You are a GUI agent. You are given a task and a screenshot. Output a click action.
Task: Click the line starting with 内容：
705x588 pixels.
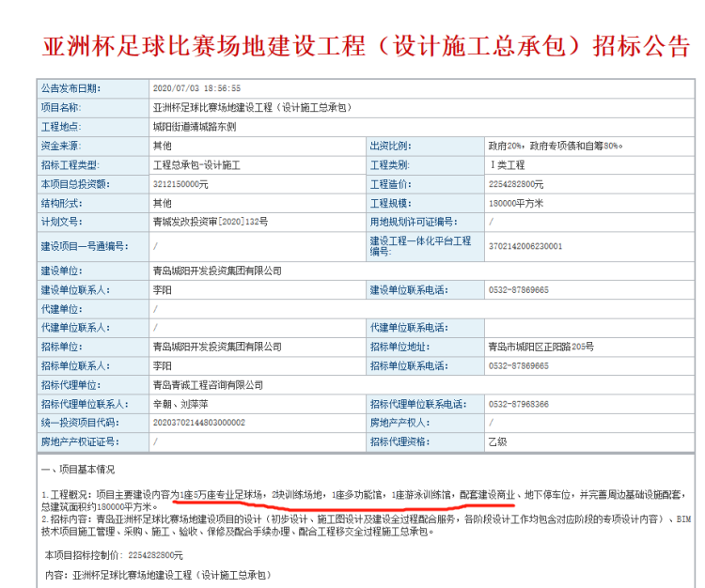coord(158,576)
